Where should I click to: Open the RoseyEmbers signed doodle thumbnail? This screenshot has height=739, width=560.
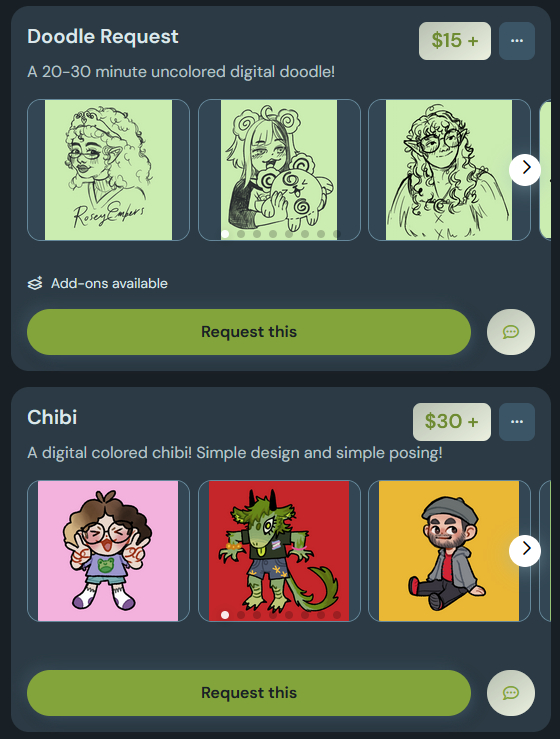coord(108,170)
